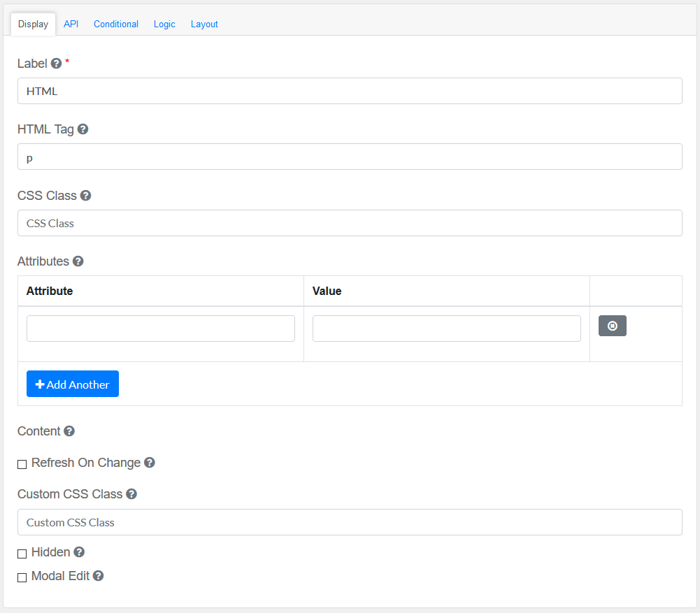The width and height of the screenshot is (700, 613).
Task: Remove the attribute row with delete button
Action: click(x=612, y=326)
